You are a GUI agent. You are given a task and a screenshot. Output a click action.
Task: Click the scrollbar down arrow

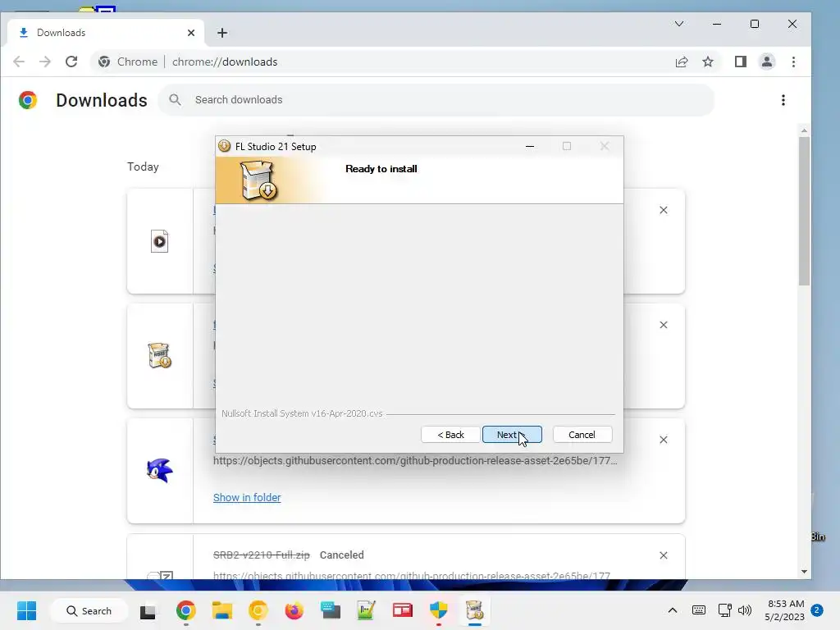[804, 572]
